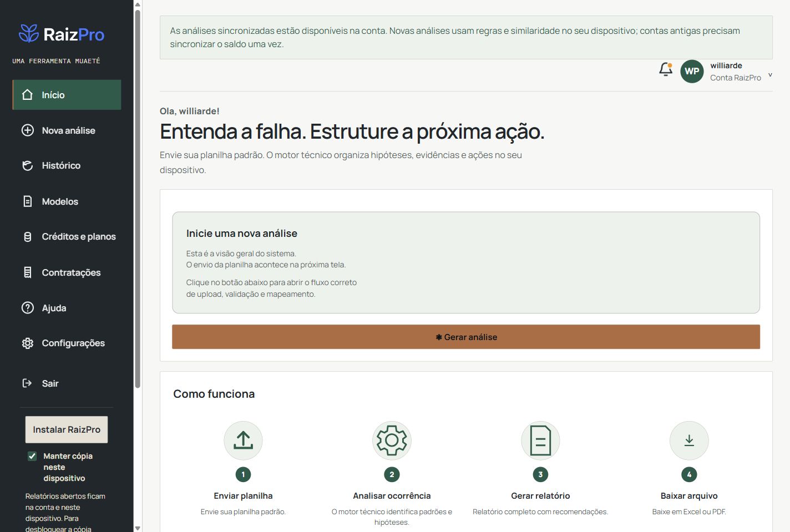Screen dimensions: 790x532
Task: Click the history icon beside Histórico
Action: [x=28, y=165]
